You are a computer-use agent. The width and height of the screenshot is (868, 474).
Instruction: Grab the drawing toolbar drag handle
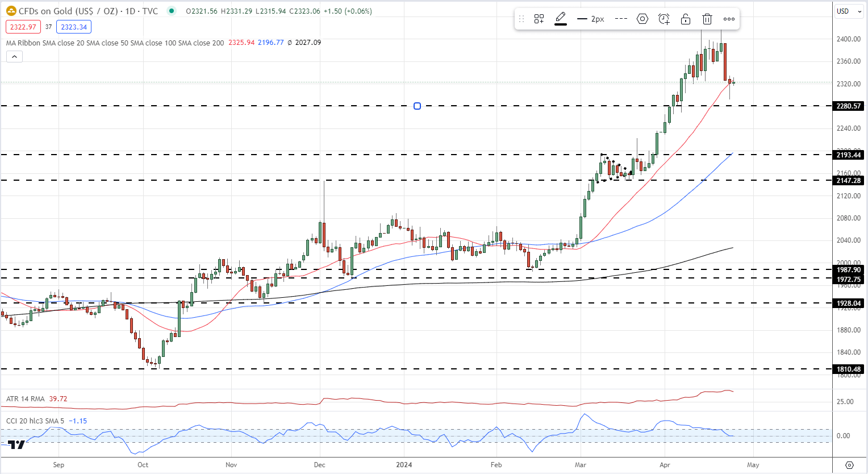point(521,19)
